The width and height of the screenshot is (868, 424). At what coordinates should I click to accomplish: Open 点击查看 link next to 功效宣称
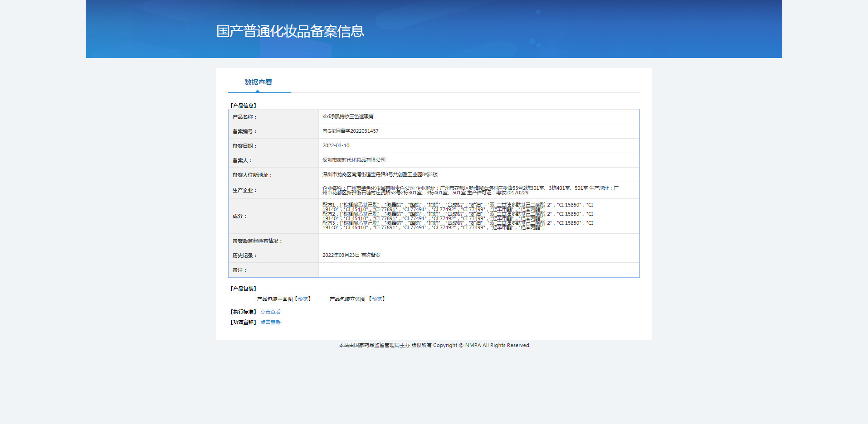pyautogui.click(x=271, y=322)
